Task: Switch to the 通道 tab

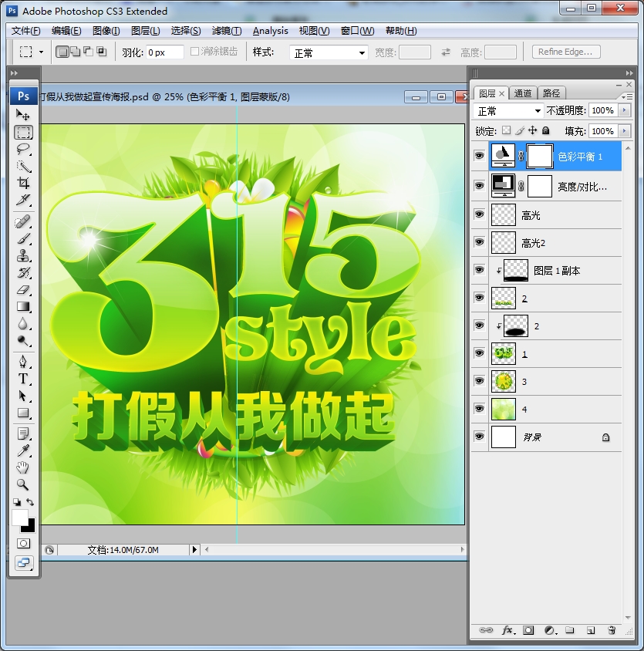Action: [523, 93]
